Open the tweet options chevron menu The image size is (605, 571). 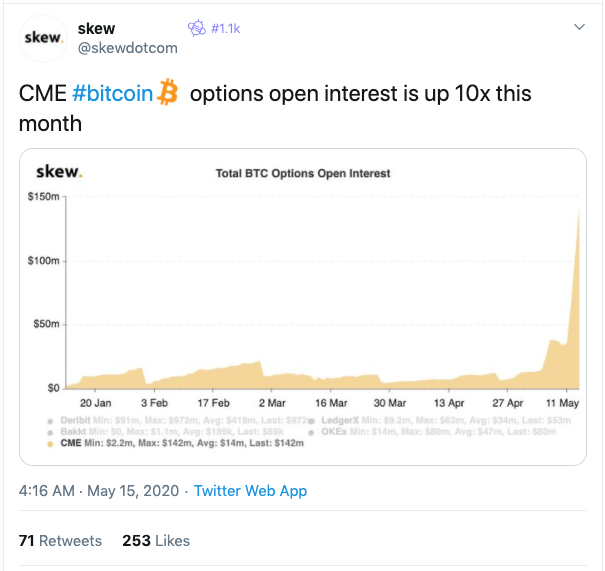[x=579, y=27]
